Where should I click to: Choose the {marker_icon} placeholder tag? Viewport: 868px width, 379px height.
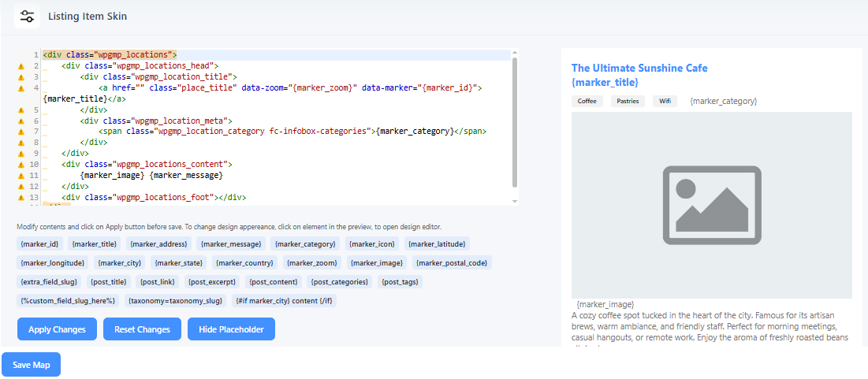[373, 244]
